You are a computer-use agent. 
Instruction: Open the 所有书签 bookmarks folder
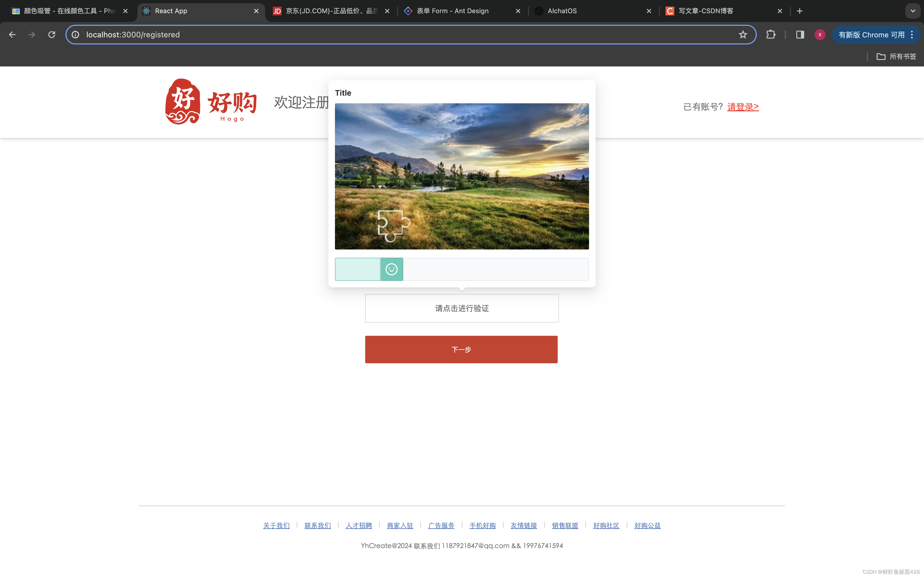896,57
